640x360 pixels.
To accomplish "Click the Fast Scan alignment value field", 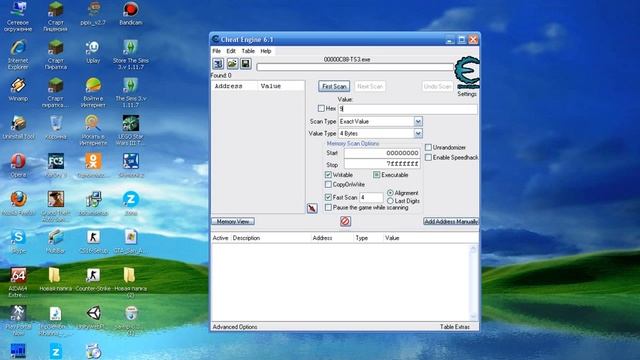I will point(371,198).
